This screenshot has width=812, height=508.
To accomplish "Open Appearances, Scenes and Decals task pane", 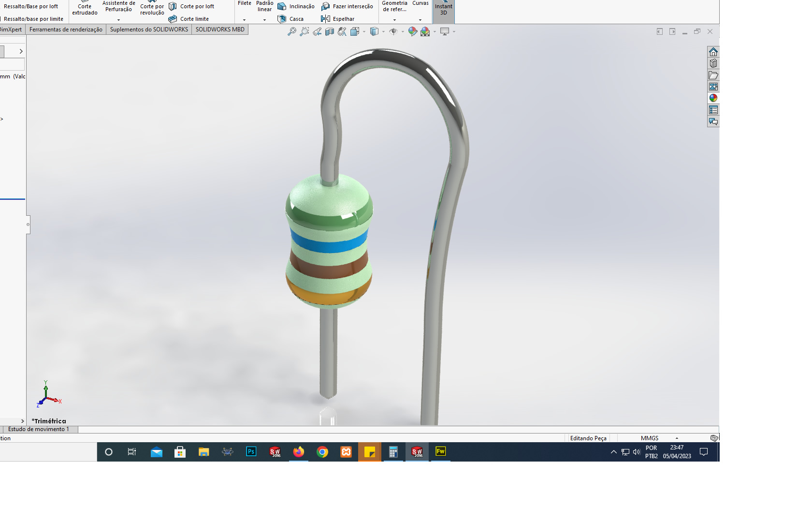I will click(713, 98).
